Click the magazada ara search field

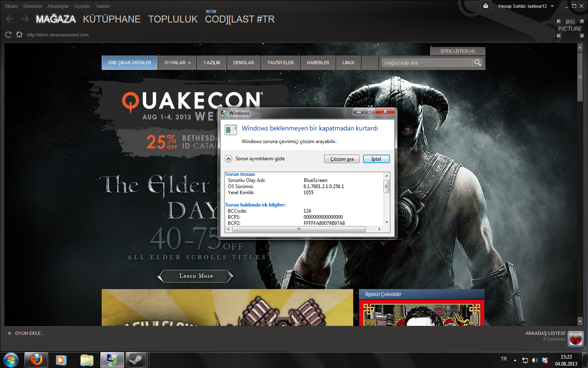[427, 63]
